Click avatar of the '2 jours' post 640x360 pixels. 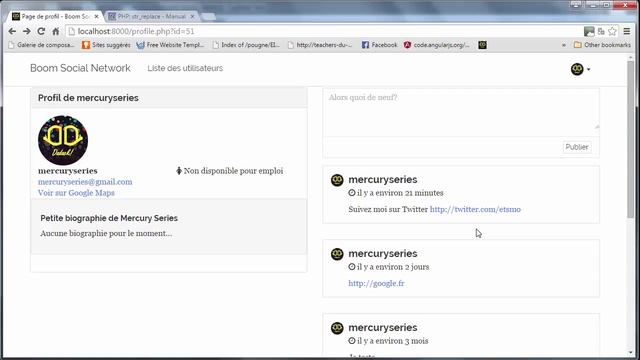(x=337, y=254)
